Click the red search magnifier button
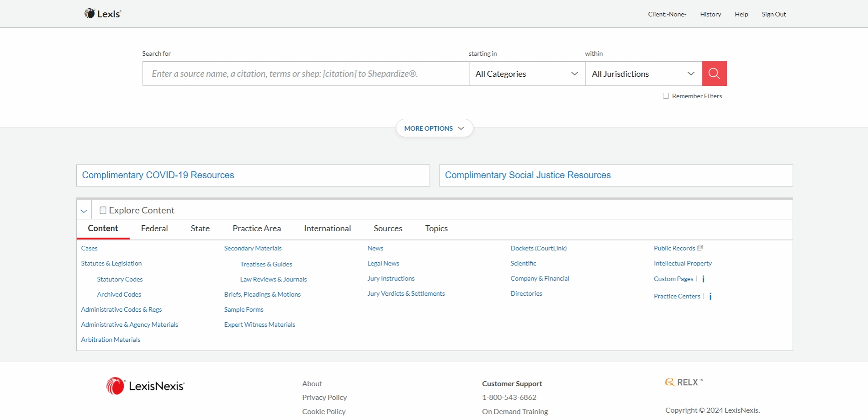This screenshot has height=420, width=868. pyautogui.click(x=714, y=74)
